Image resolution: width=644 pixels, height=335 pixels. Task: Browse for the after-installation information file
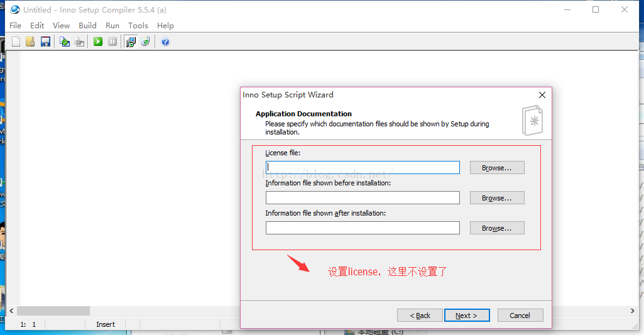[497, 228]
